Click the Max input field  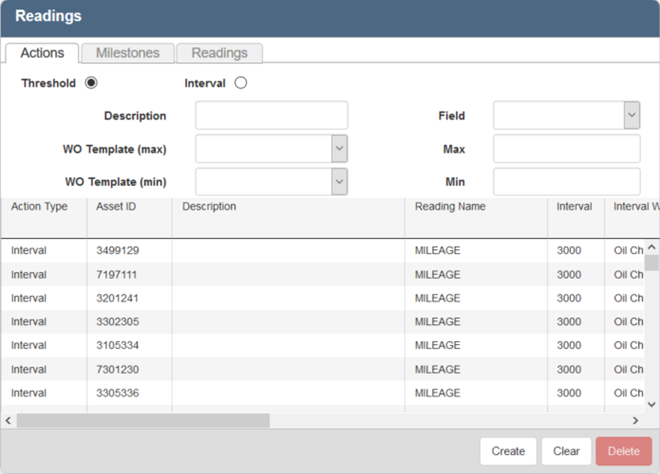[x=566, y=149]
